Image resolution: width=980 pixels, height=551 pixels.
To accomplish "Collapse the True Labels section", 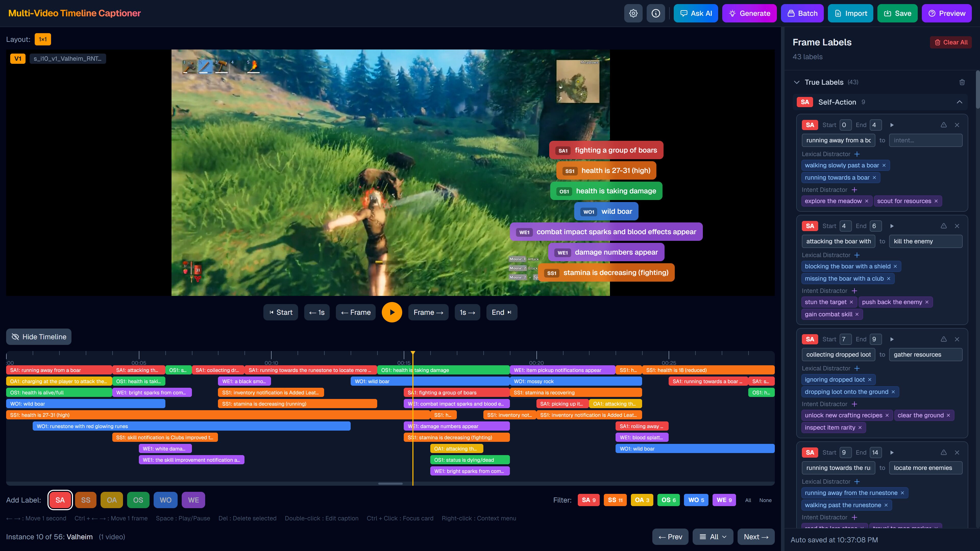I will [797, 82].
